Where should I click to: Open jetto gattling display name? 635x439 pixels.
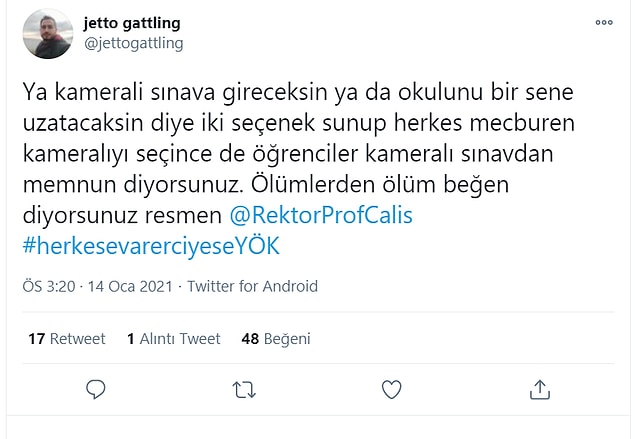(132, 23)
